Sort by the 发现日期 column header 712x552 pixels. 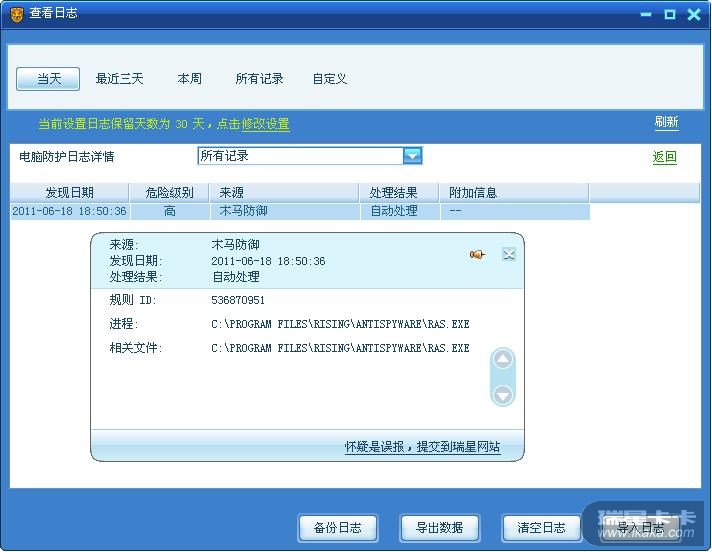point(69,193)
